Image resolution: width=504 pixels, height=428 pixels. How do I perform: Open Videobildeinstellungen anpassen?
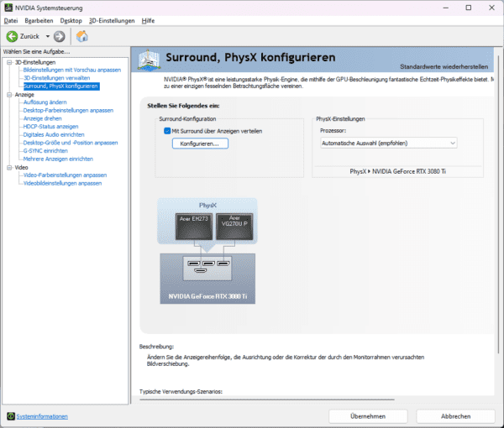(62, 183)
